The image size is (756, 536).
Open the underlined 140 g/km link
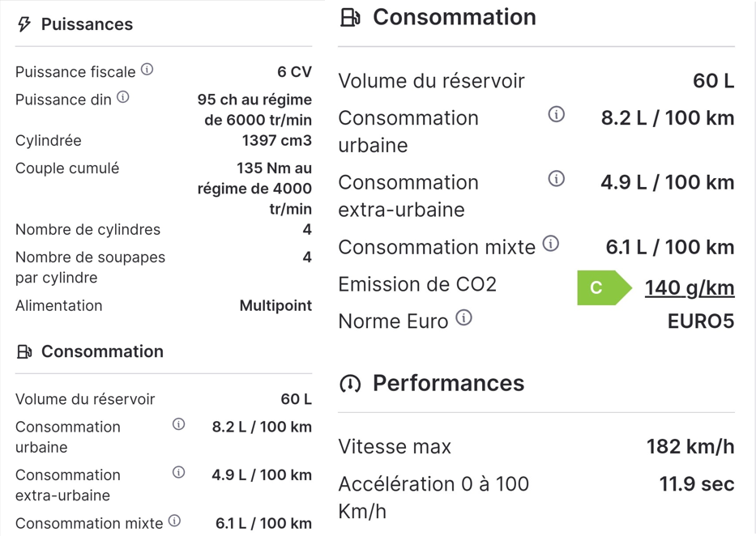point(690,288)
